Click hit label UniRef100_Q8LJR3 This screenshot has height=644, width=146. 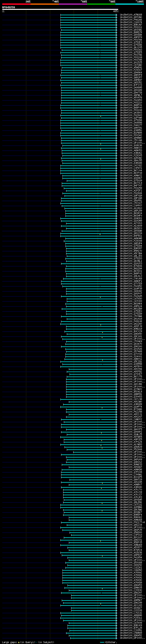point(131,256)
